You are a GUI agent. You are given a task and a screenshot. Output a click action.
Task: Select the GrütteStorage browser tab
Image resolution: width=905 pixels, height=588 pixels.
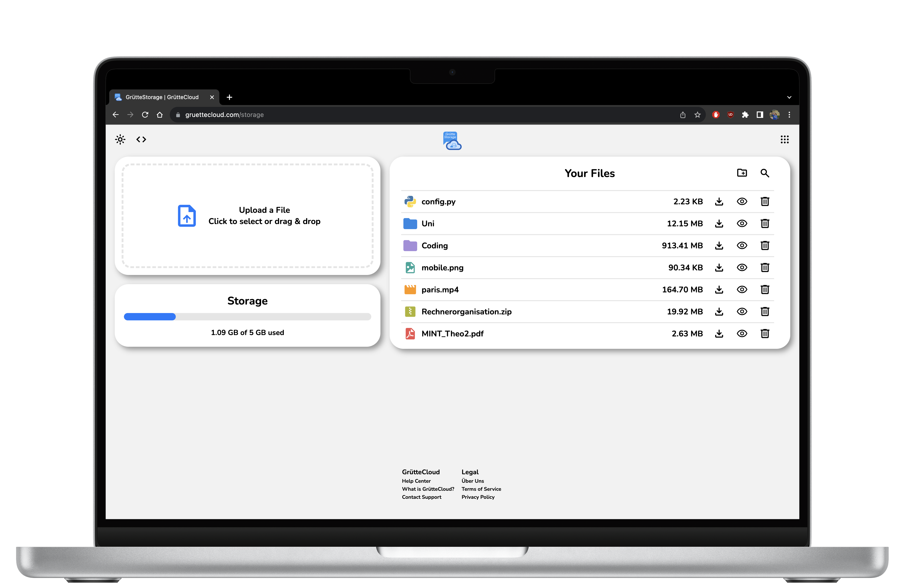(x=164, y=97)
